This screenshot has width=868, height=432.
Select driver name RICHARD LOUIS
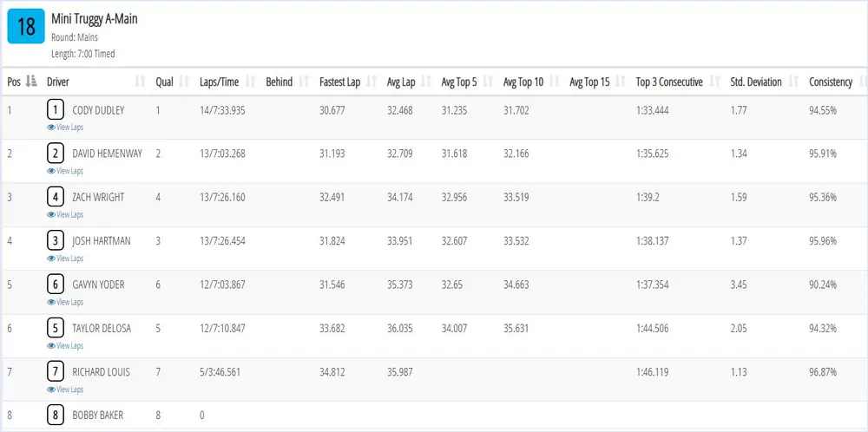(x=102, y=372)
